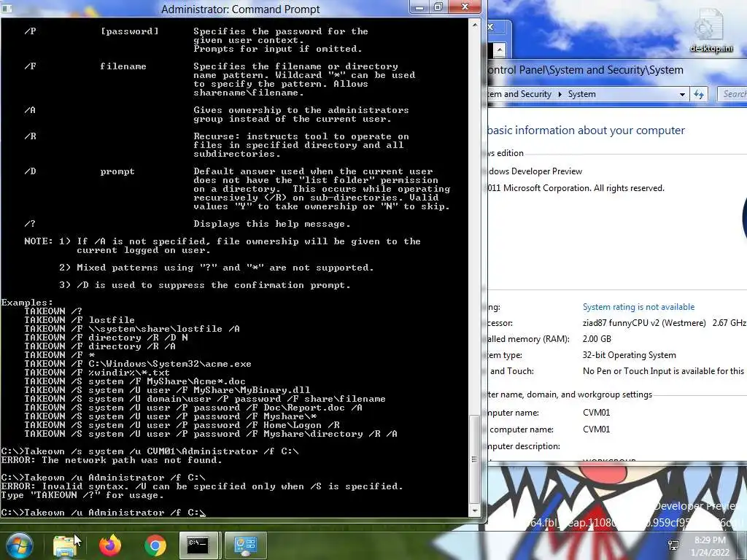Viewport: 747px width, 560px height.
Task: Click the processor text 'ziad87 funnyCPU v2 (Westmere)'
Action: tap(644, 323)
